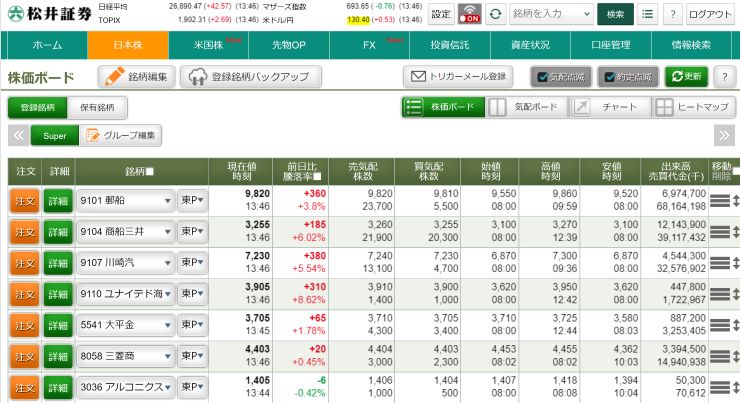The height and width of the screenshot is (403, 740).
Task: Select the 保有銘柄 toggle
Action: 97,108
